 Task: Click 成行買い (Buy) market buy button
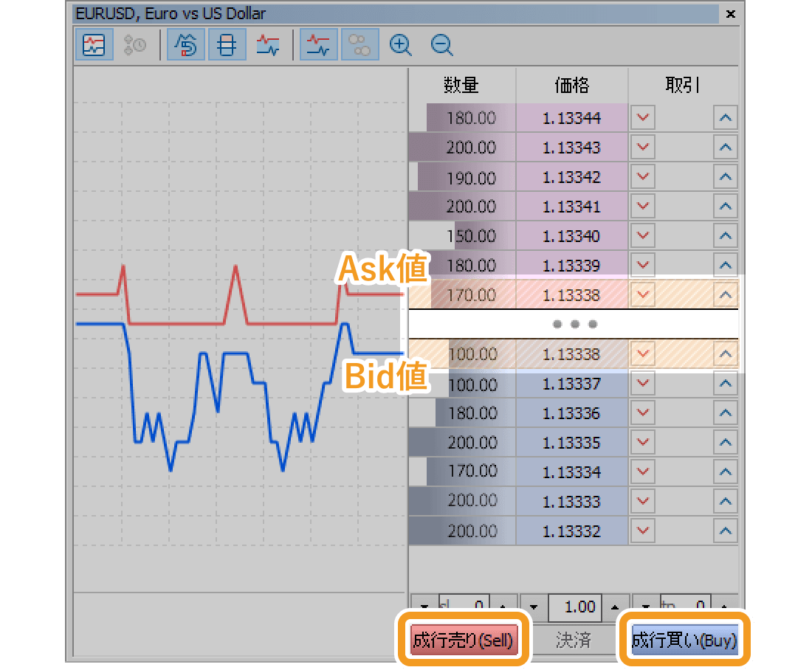point(684,640)
